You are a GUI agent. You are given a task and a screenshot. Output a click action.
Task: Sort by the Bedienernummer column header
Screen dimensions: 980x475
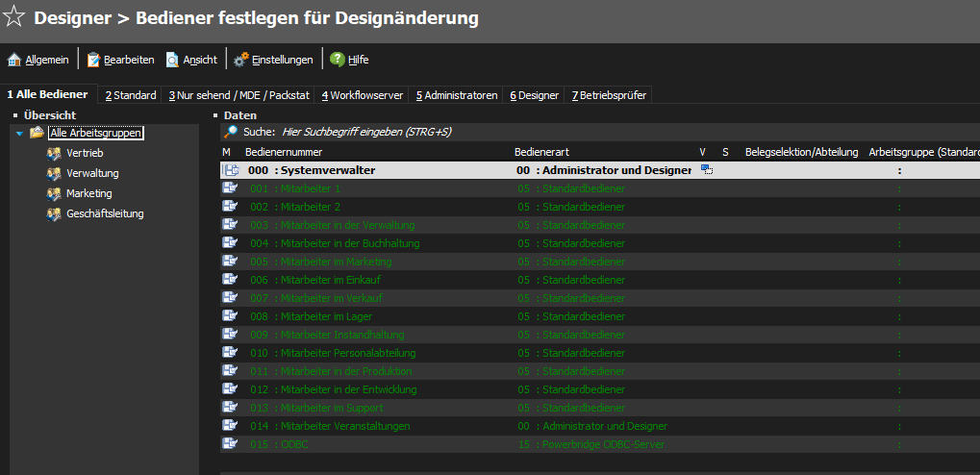pyautogui.click(x=283, y=152)
